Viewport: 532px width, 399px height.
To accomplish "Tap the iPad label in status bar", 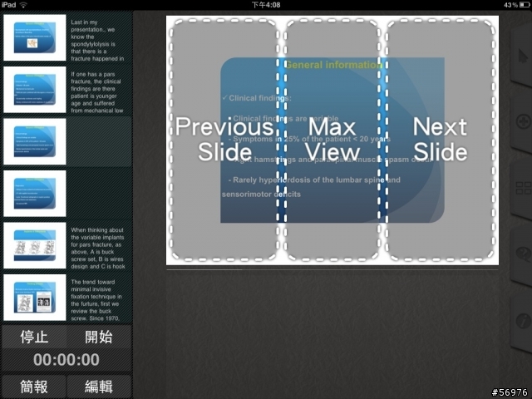I will [9, 5].
